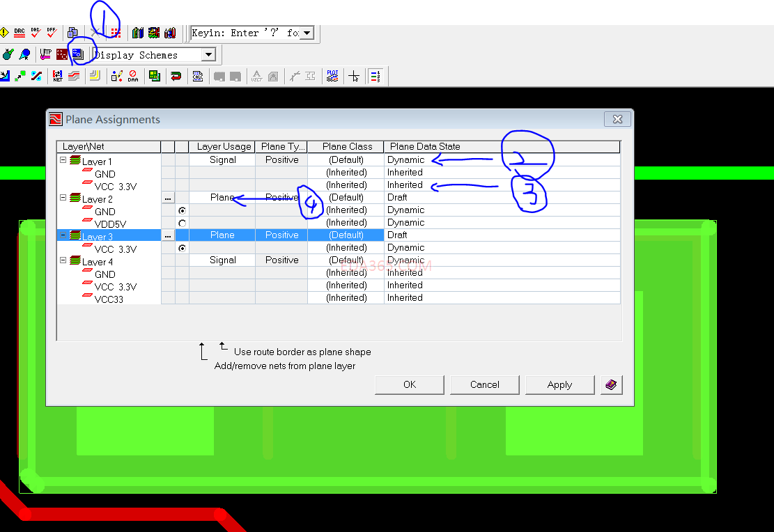Viewport: 774px width, 532px height.
Task: Click the CALC calculator icon
Action: (x=197, y=76)
